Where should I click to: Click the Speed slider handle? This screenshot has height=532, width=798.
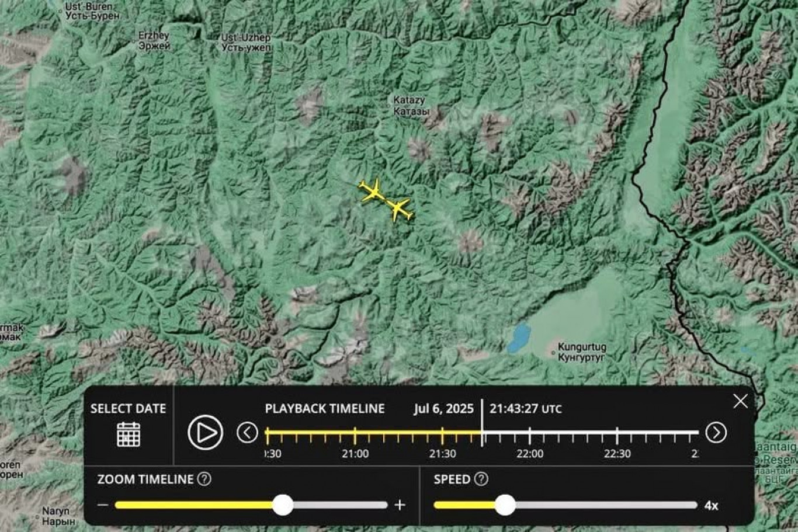coord(505,505)
